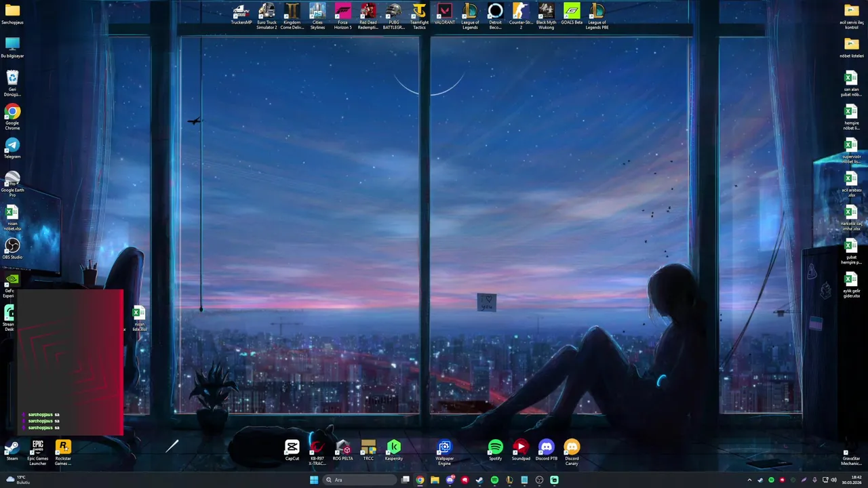Click the Windows Start button
868x488 pixels.
(x=313, y=480)
